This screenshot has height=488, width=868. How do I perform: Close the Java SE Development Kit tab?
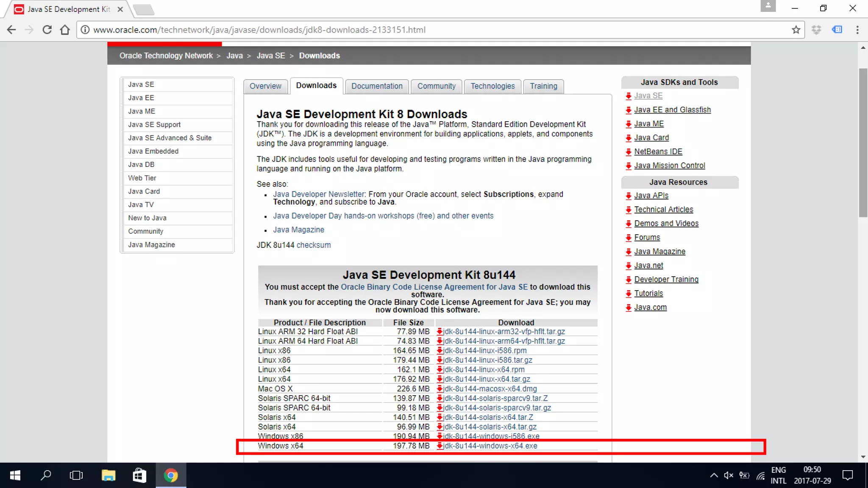pos(120,9)
